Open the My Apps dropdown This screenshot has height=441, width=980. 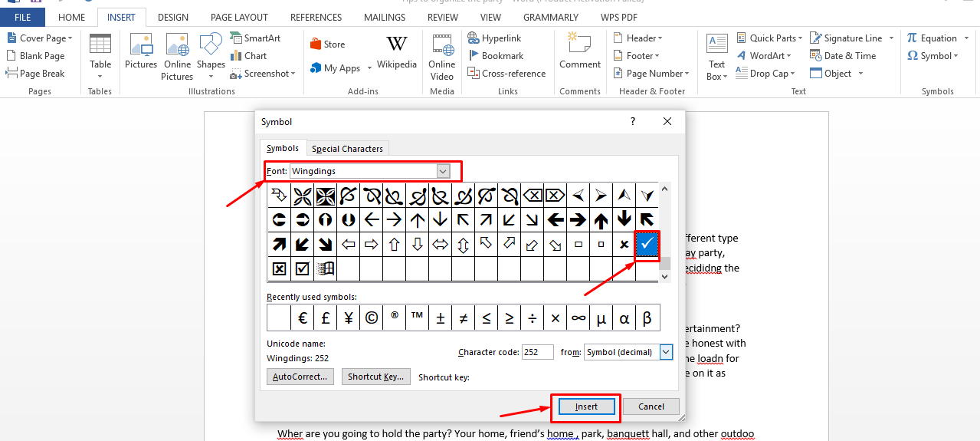tap(369, 68)
